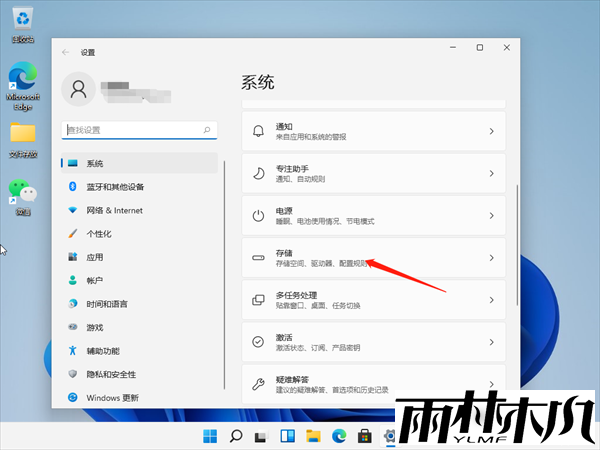Click the 电源 power icon
Viewport: 600px width, 450px height.
[x=258, y=215]
